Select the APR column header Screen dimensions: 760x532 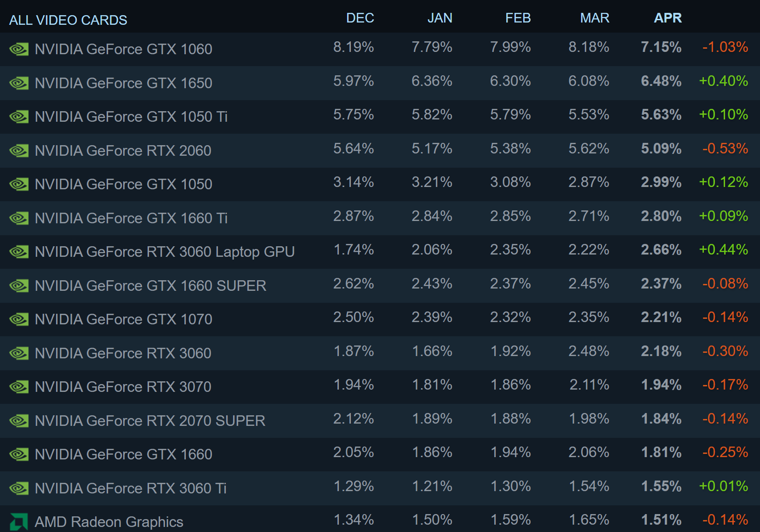668,18
